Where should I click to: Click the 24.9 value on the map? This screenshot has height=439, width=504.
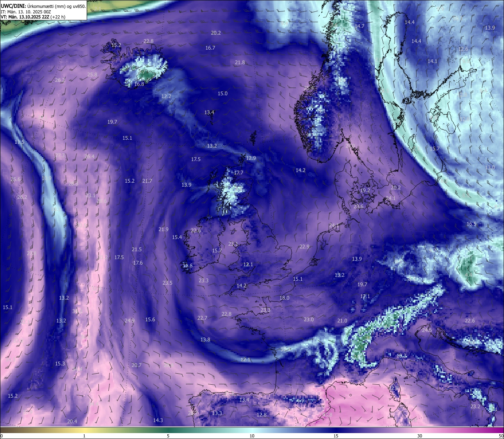pyautogui.click(x=130, y=320)
